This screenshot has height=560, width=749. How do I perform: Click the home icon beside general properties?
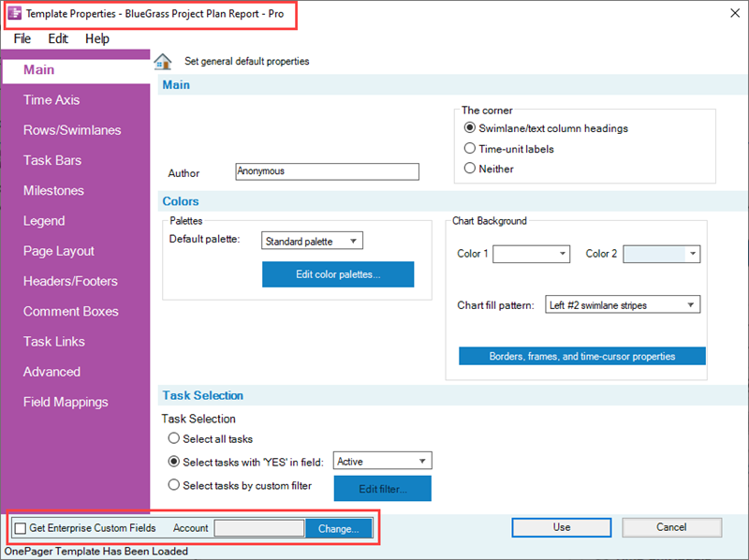(163, 62)
